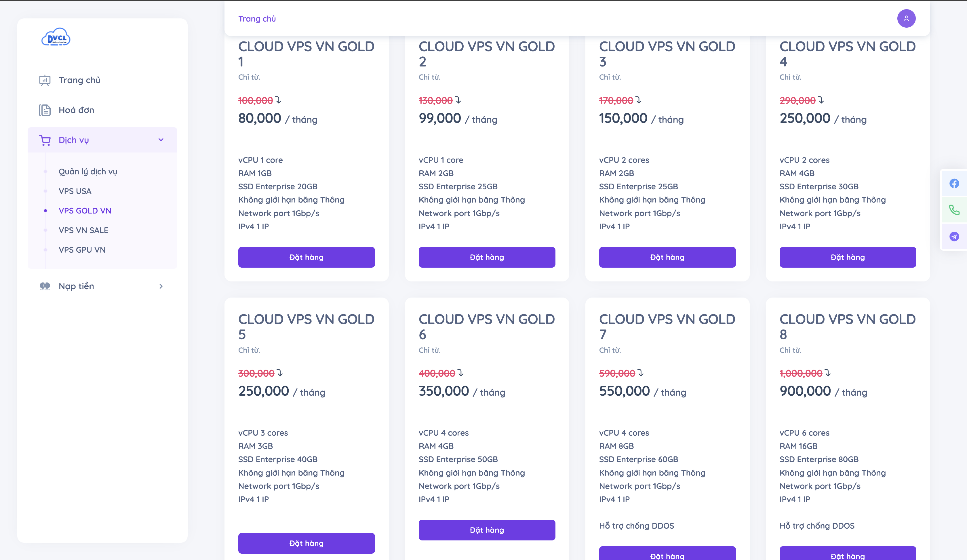967x560 pixels.
Task: Select VPS USA in the sidebar
Action: [x=75, y=191]
